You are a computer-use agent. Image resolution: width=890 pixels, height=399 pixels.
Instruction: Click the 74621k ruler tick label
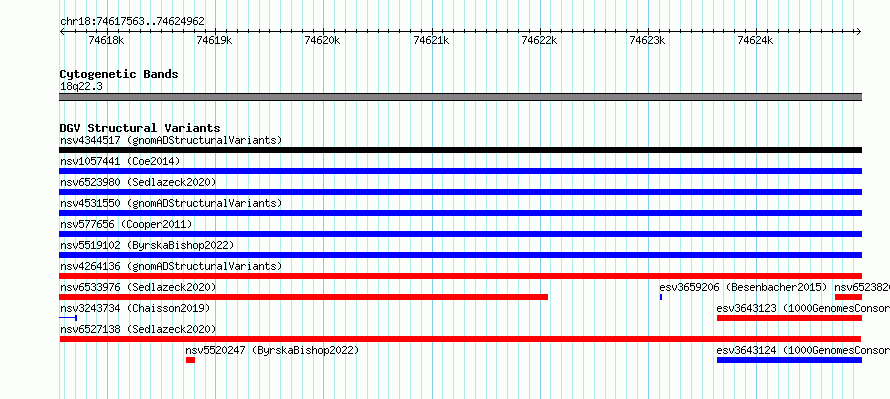(431, 40)
